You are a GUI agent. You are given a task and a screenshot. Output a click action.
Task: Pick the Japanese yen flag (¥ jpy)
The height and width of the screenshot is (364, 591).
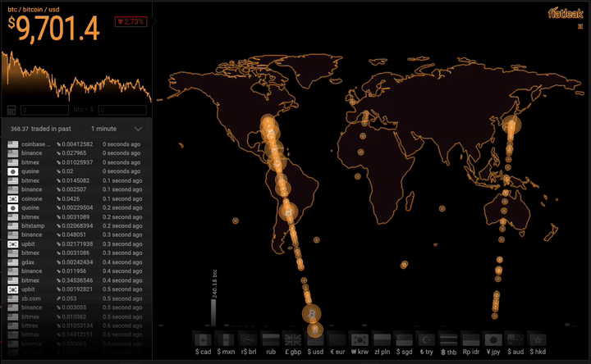tap(492, 339)
